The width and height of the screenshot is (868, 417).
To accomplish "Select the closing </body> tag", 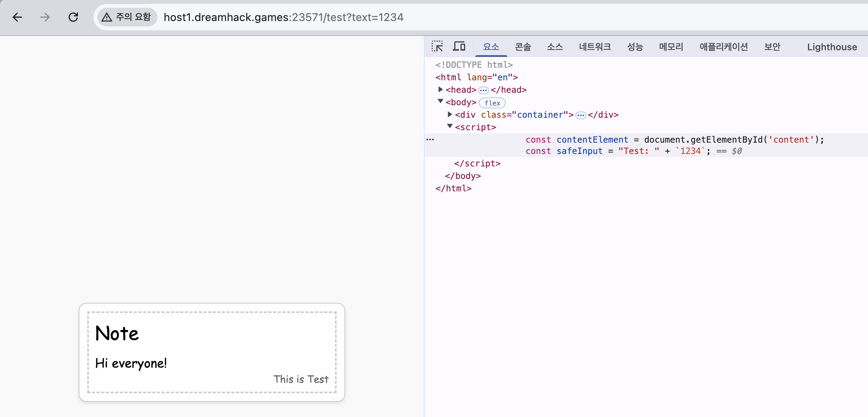I will point(463,176).
